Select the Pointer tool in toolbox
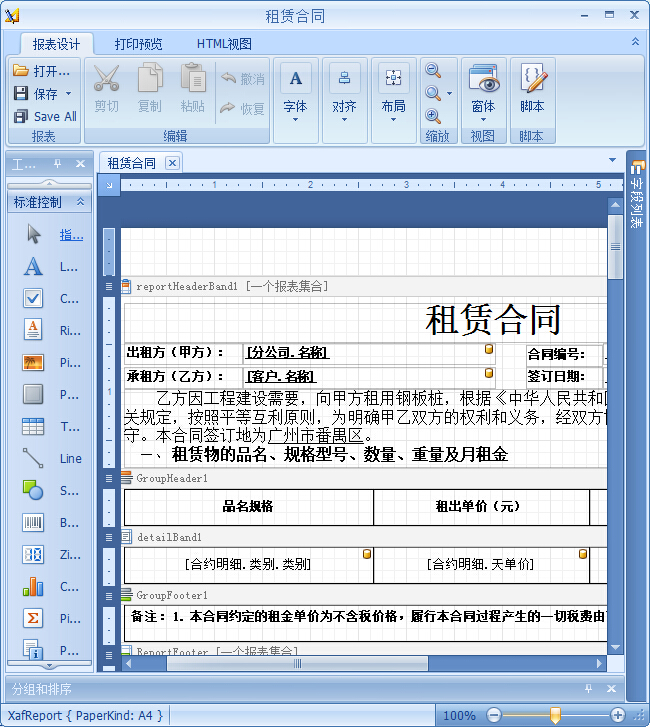The width and height of the screenshot is (650, 727). tap(34, 235)
